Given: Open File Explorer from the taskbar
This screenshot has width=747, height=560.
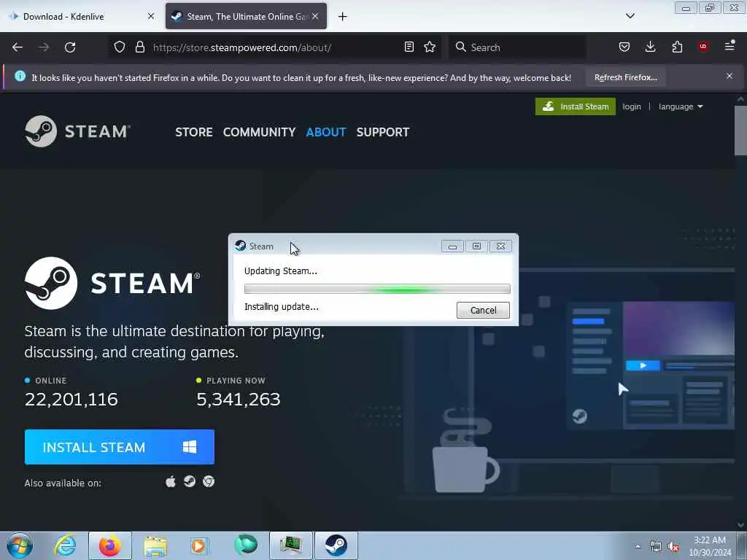Looking at the screenshot, I should click(155, 545).
